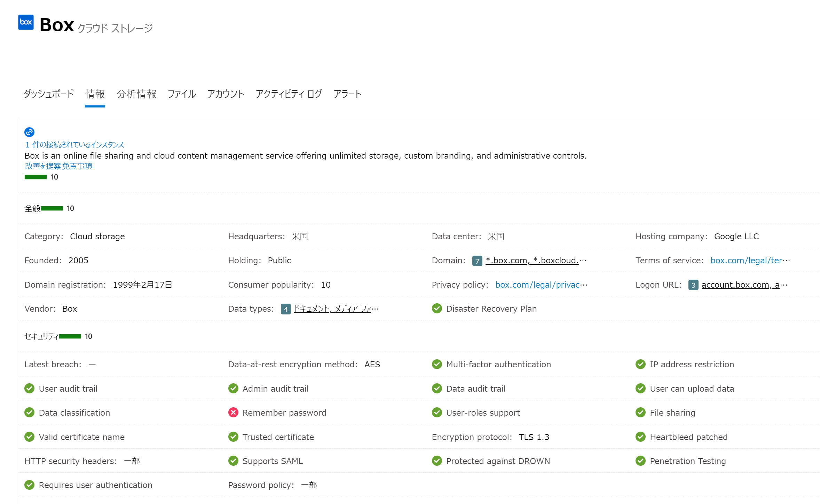820x504 pixels.
Task: Click the red X beside Remember password
Action: 233,413
